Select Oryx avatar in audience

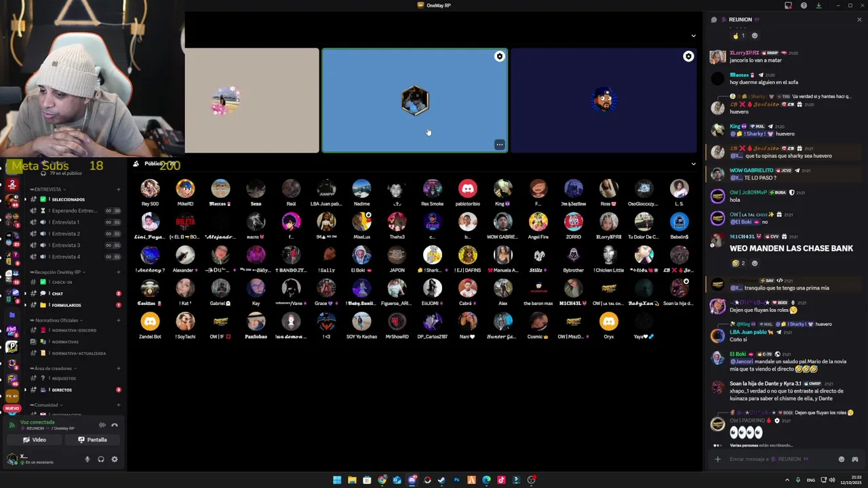608,321
